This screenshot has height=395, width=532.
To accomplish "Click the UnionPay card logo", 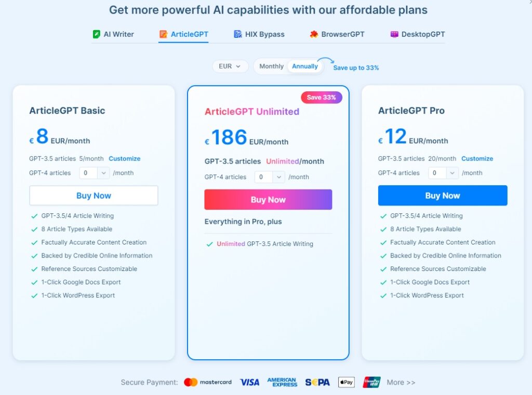I will click(x=372, y=382).
